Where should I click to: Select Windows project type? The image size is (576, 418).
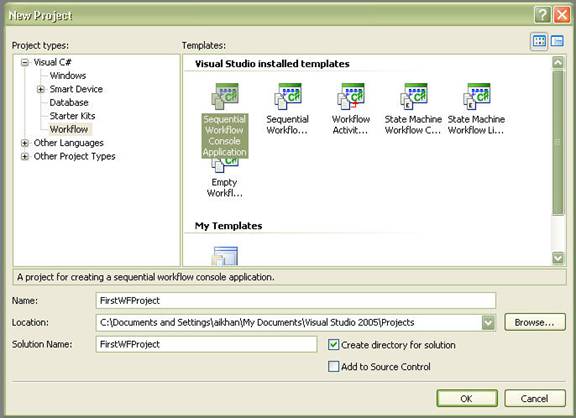[x=68, y=76]
